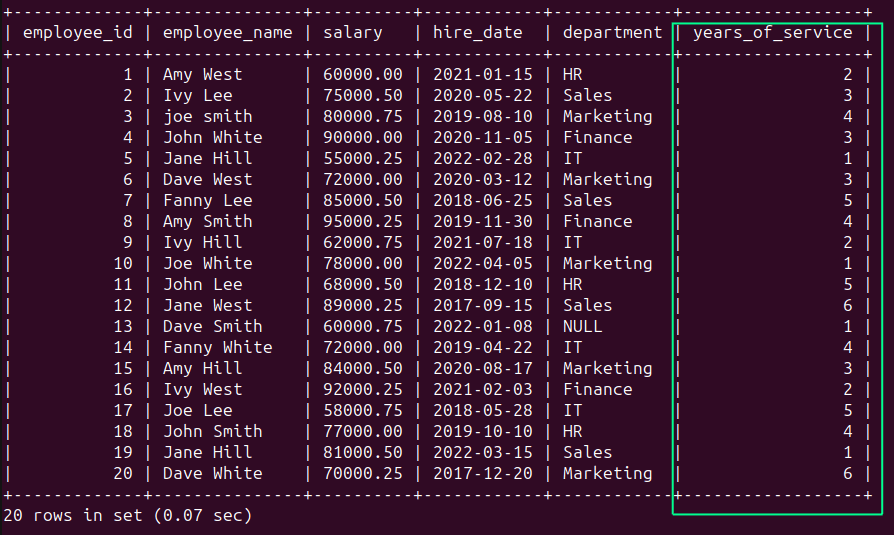Viewport: 894px width, 535px height.
Task: Select the salary 92000.25
Action: (362, 389)
